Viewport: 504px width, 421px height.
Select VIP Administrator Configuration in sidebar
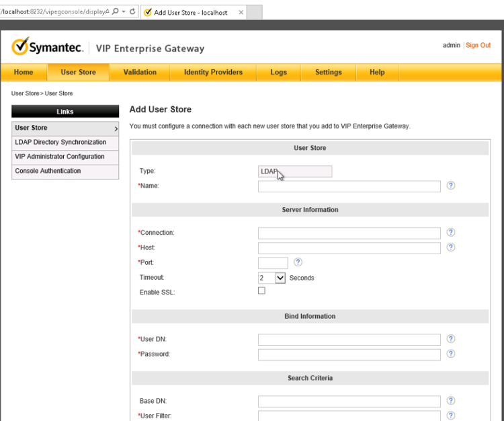[60, 157]
